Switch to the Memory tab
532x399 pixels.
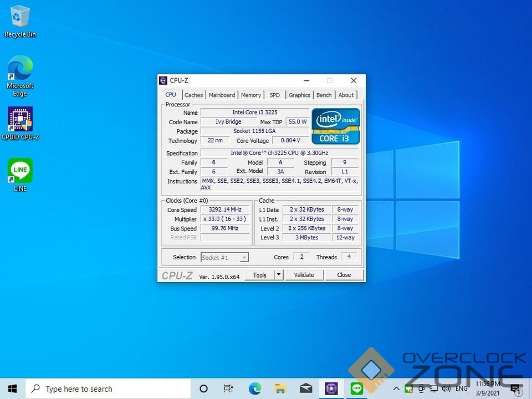(250, 95)
